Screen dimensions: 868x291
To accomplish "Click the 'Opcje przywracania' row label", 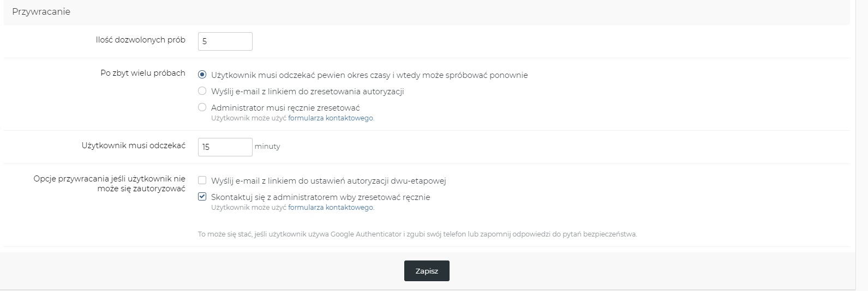I will (109, 184).
